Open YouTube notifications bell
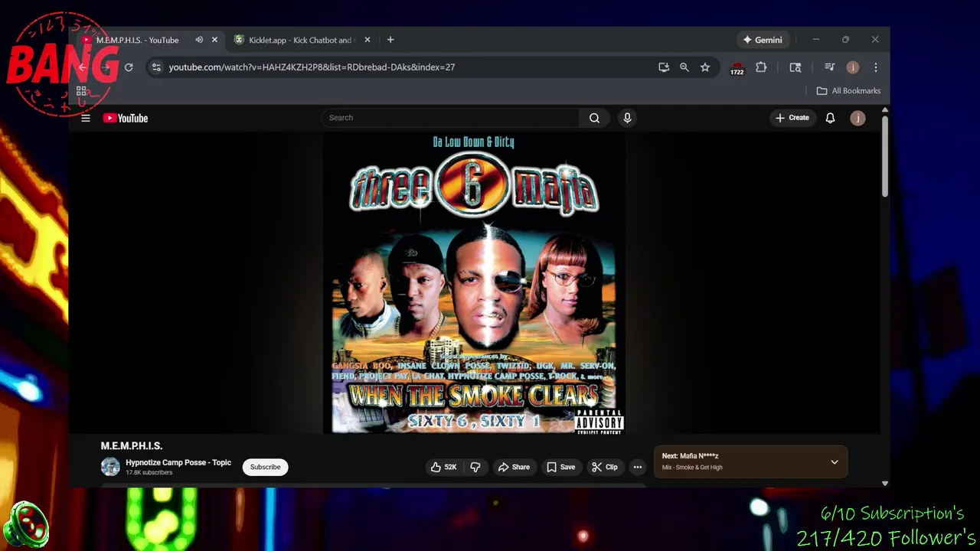Screen dimensions: 980x551 pos(830,118)
